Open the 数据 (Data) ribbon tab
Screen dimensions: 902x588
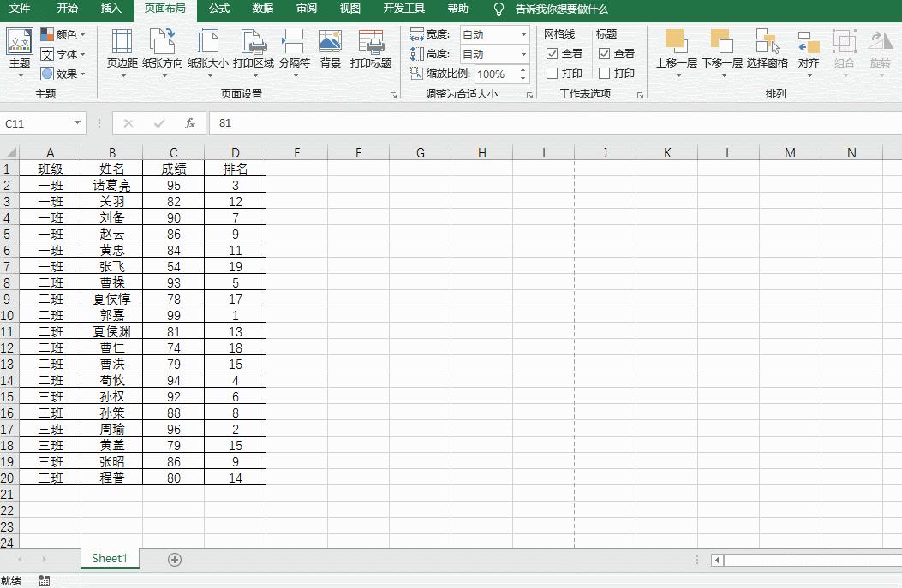click(x=262, y=9)
